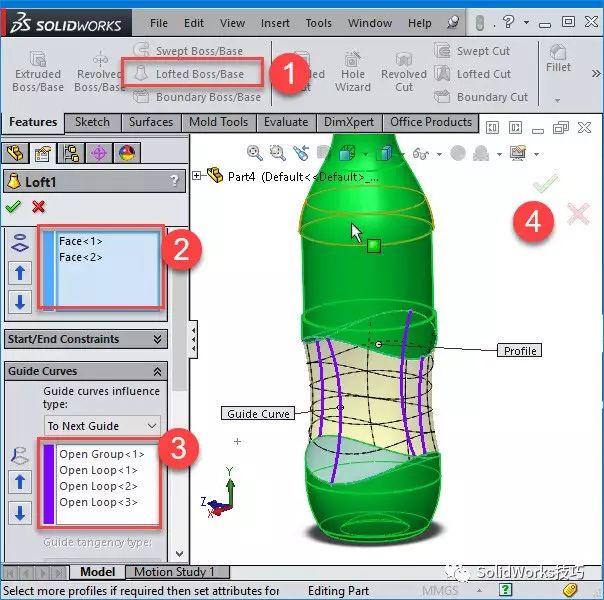This screenshot has height=600, width=604.
Task: Open View Orientation cube icon
Action: click(x=347, y=153)
